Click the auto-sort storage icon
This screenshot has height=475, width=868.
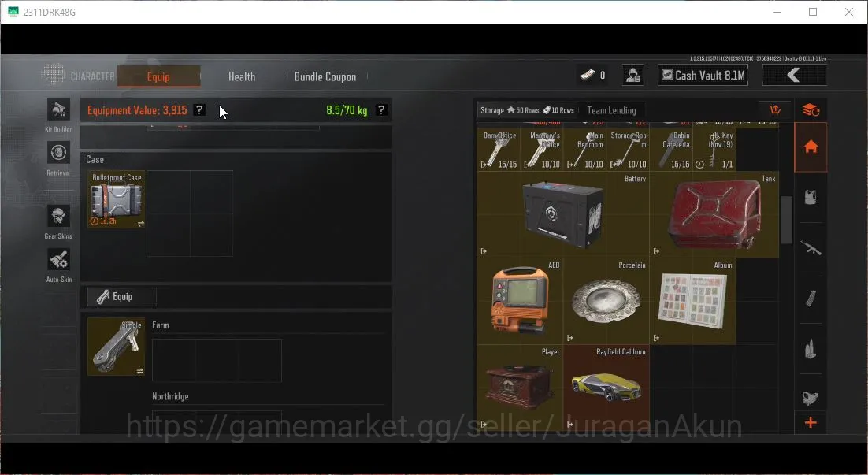(x=811, y=109)
